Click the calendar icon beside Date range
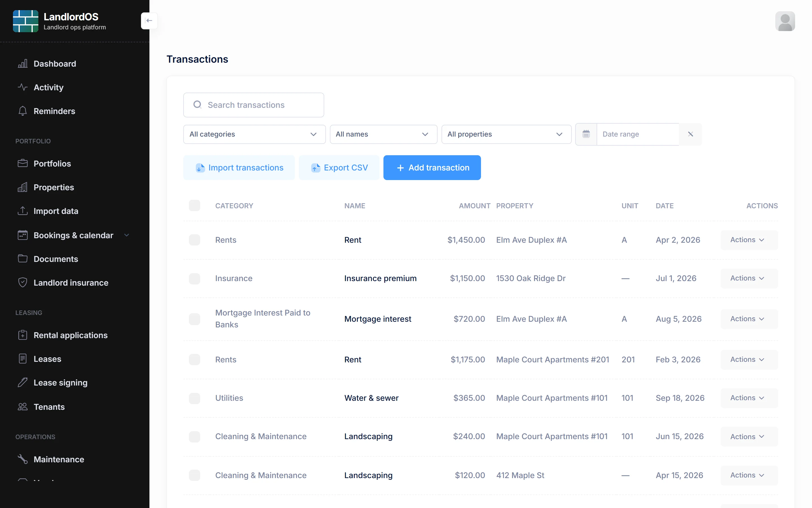Image resolution: width=812 pixels, height=508 pixels. 586,134
